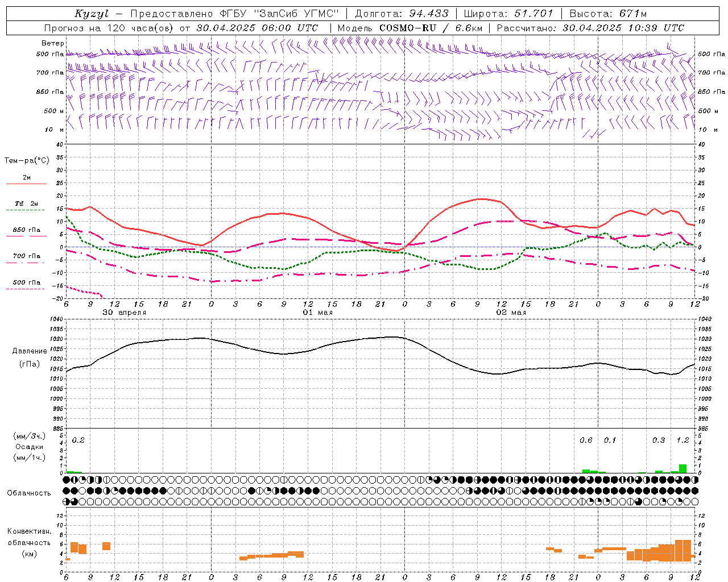The width and height of the screenshot is (728, 582).
Task: Click the Конвективн. convective cloud panel label
Action: 30,531
